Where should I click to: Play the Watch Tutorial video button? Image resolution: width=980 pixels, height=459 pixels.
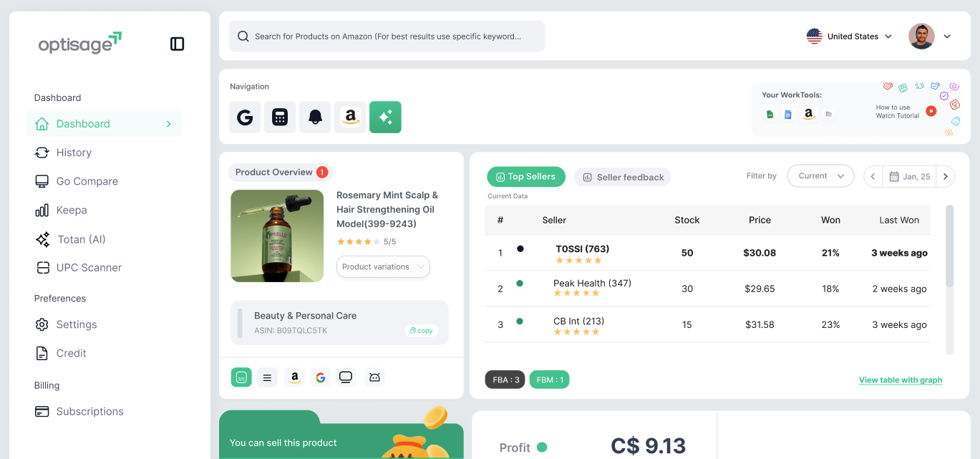[931, 111]
